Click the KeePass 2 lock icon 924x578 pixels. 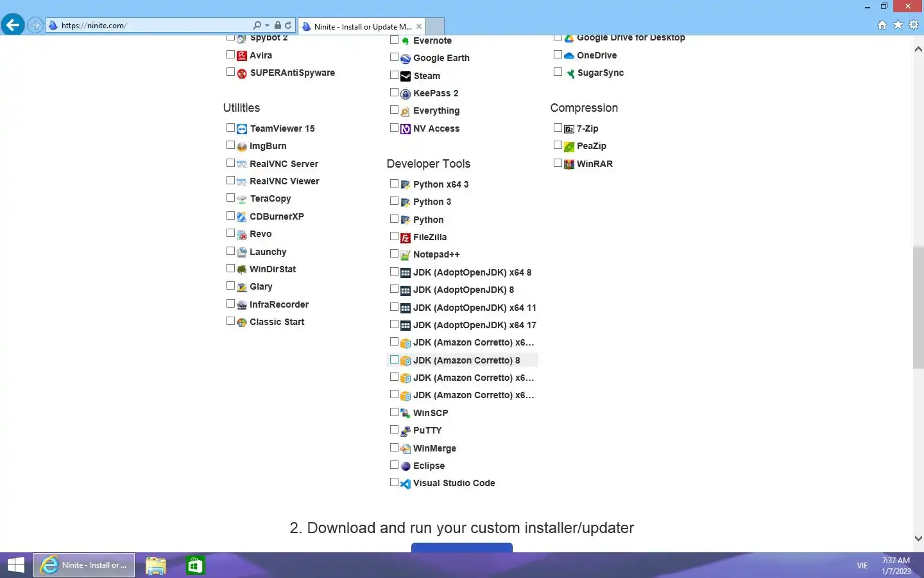406,94
